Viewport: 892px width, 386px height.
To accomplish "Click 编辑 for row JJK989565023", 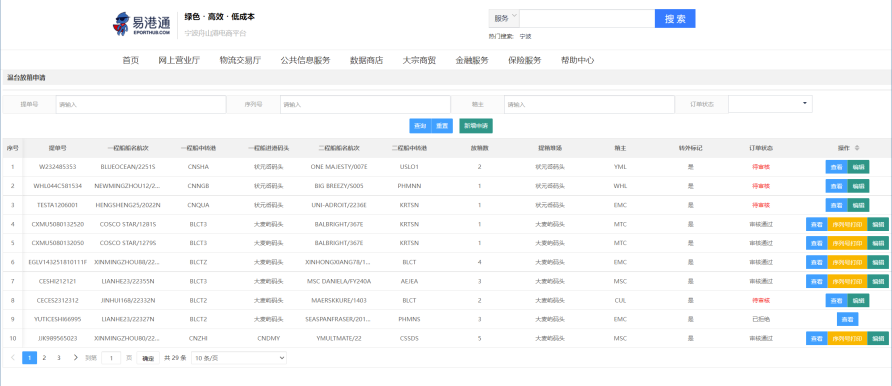I will pos(878,338).
